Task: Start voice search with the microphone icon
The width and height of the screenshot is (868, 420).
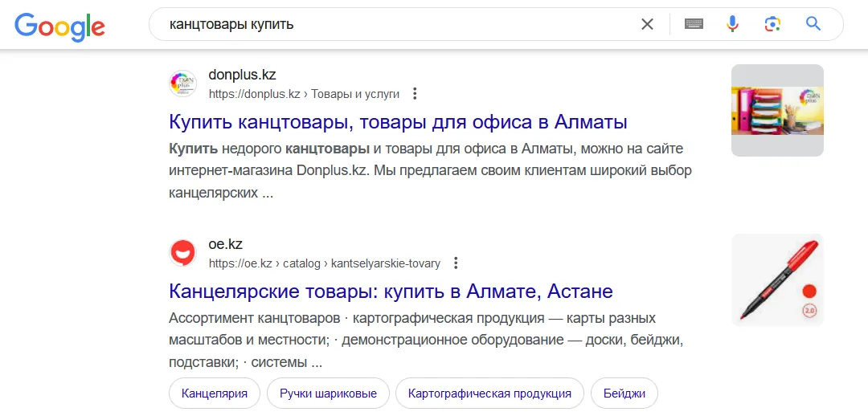Action: (732, 24)
